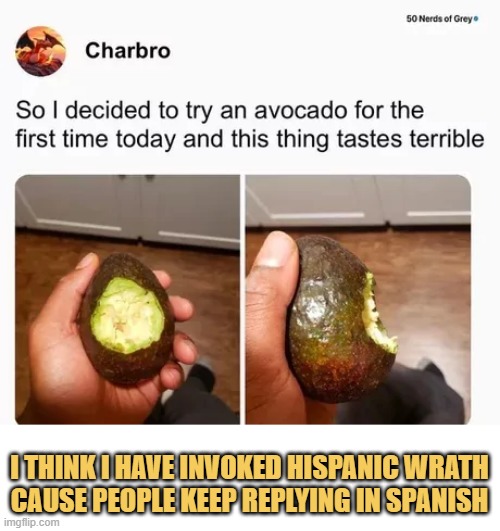Image resolution: width=500 pixels, height=531 pixels.
Task: Click the bite mark on the right avocado
Action: pyautogui.click(x=378, y=315)
